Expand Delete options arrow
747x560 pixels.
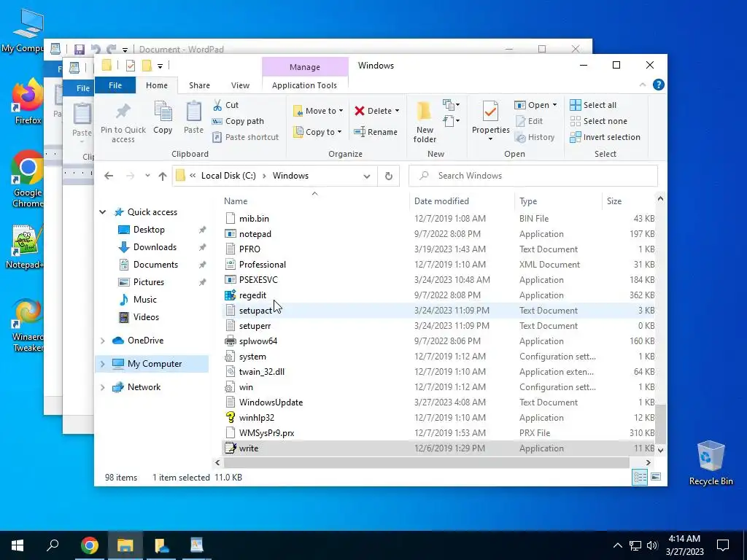click(x=397, y=111)
